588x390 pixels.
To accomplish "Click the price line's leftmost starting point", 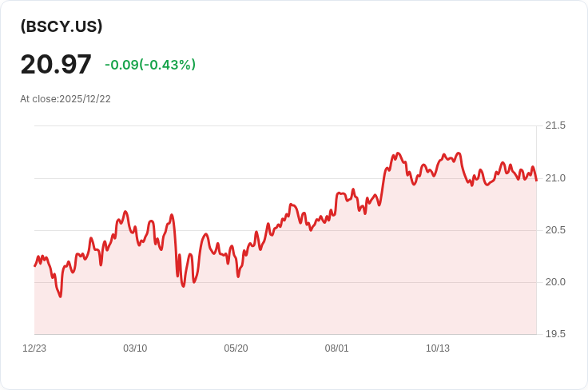I will click(x=35, y=265).
